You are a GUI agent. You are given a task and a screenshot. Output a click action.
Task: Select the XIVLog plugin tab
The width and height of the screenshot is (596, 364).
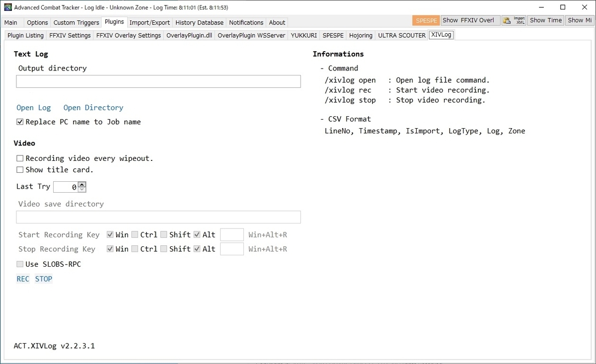[442, 35]
